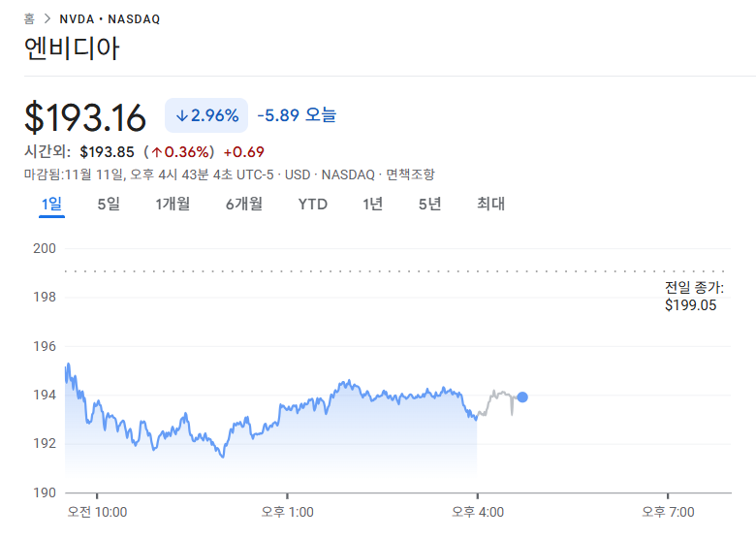This screenshot has height=539, width=756.
Task: Switch to the 5일 chart range
Action: [x=109, y=205]
